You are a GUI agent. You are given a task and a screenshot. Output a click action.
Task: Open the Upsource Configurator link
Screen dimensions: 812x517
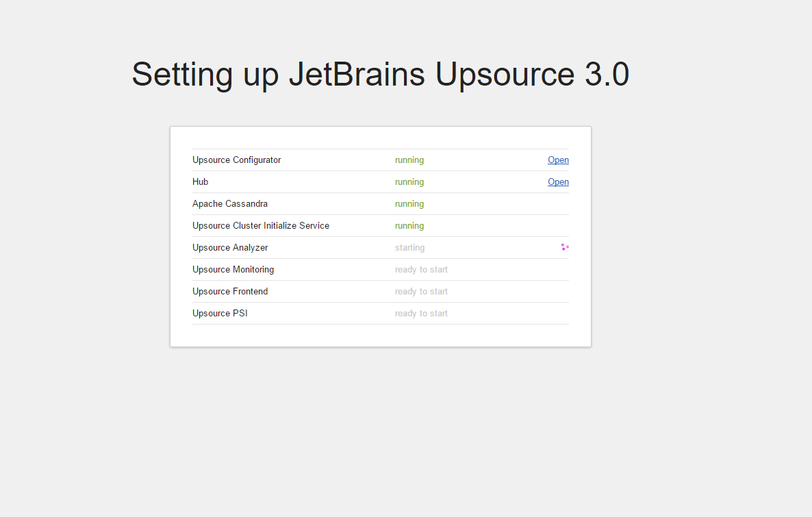[x=558, y=160]
